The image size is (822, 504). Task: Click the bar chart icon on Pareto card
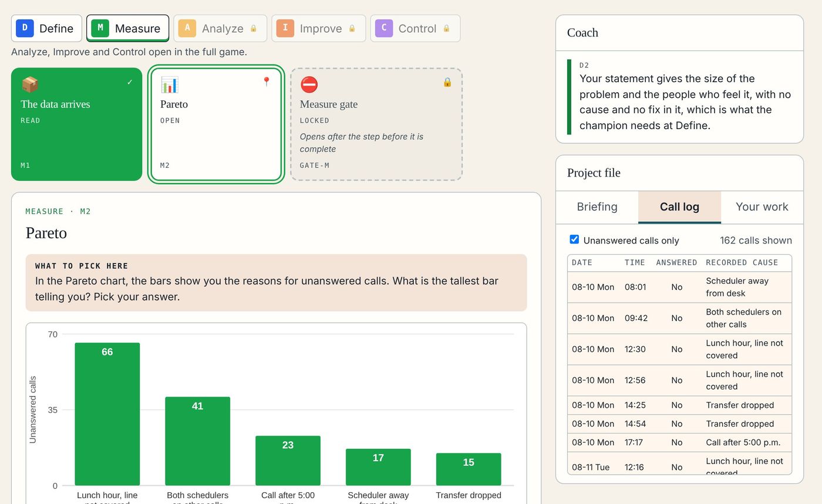coord(169,84)
